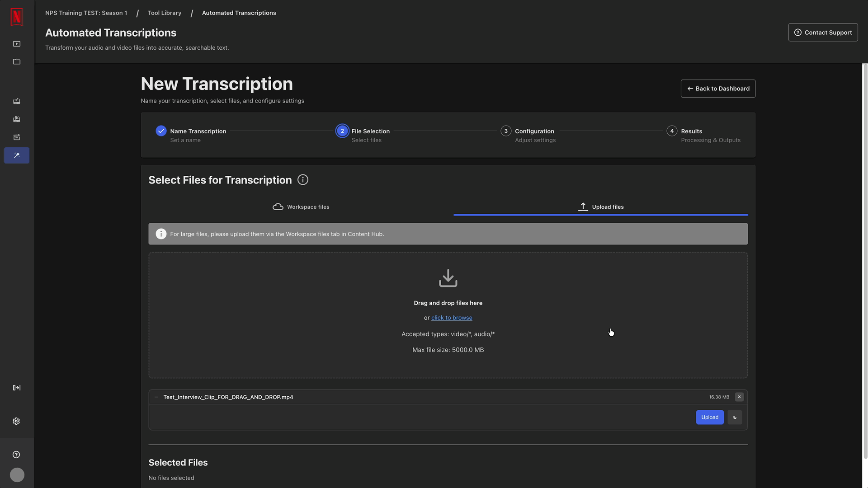The height and width of the screenshot is (488, 868).
Task: Go Back to Dashboard
Action: [x=718, y=89]
